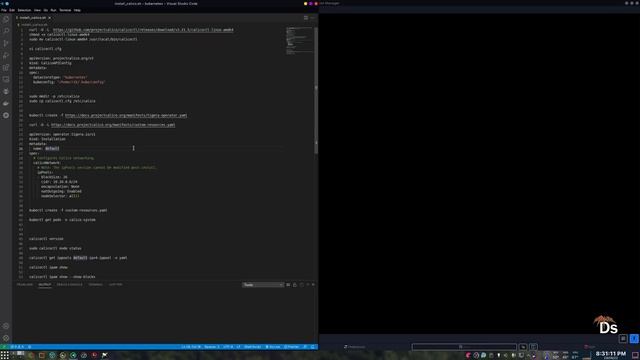
Task: Switch to the Terminal panel tab
Action: (96, 284)
